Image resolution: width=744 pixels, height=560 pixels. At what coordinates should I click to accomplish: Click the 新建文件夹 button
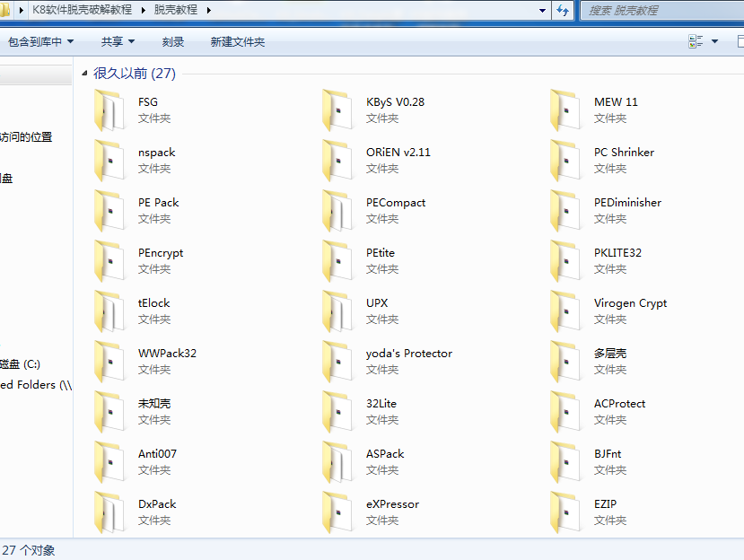tap(237, 42)
